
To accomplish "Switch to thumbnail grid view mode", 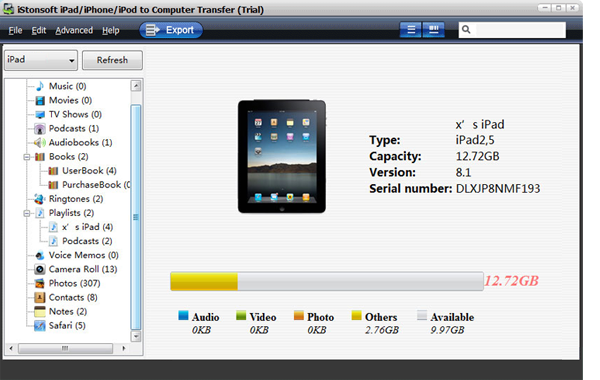I will 434,29.
